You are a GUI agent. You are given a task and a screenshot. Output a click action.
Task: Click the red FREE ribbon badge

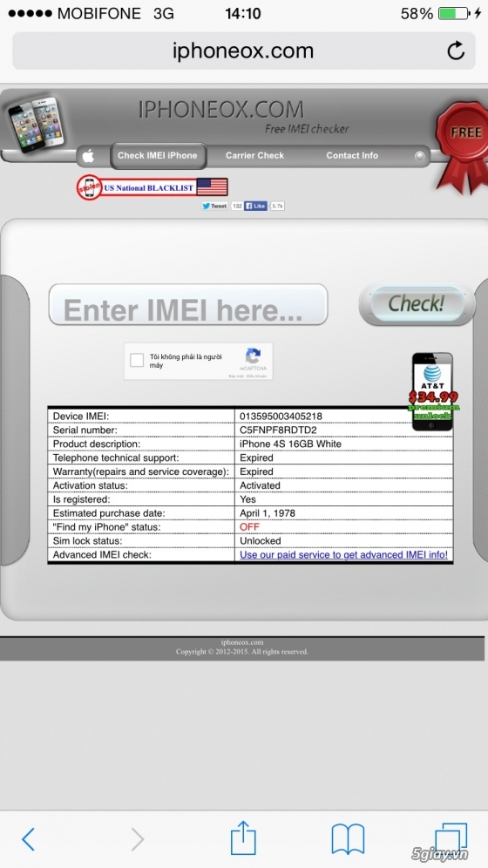point(462,145)
